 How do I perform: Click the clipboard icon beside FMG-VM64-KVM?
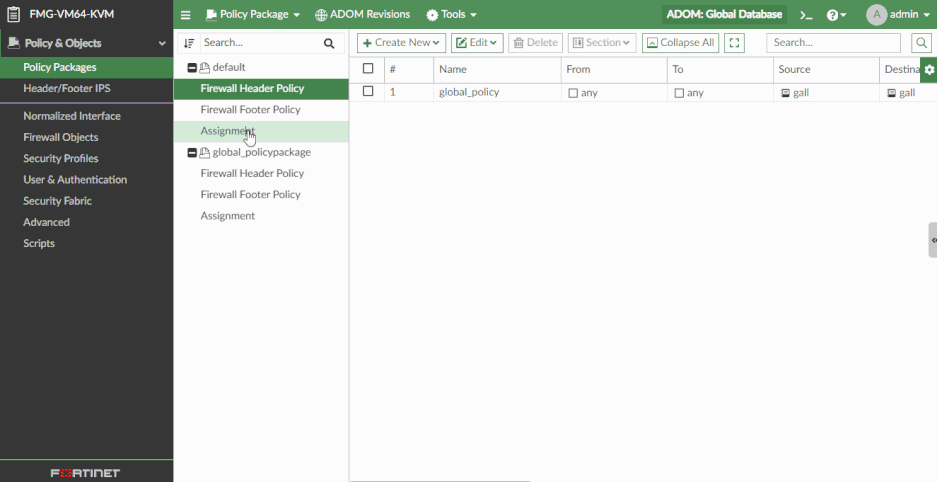pyautogui.click(x=13, y=14)
